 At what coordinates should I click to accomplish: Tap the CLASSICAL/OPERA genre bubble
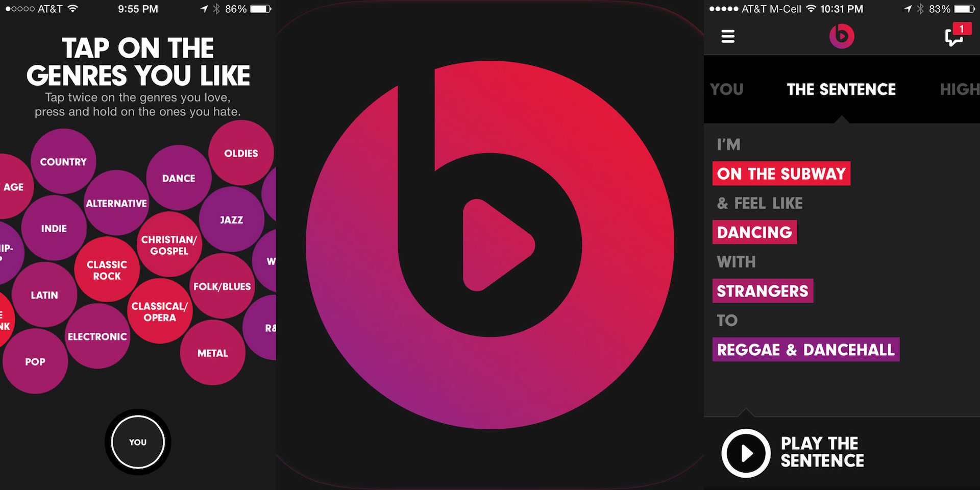tap(160, 311)
